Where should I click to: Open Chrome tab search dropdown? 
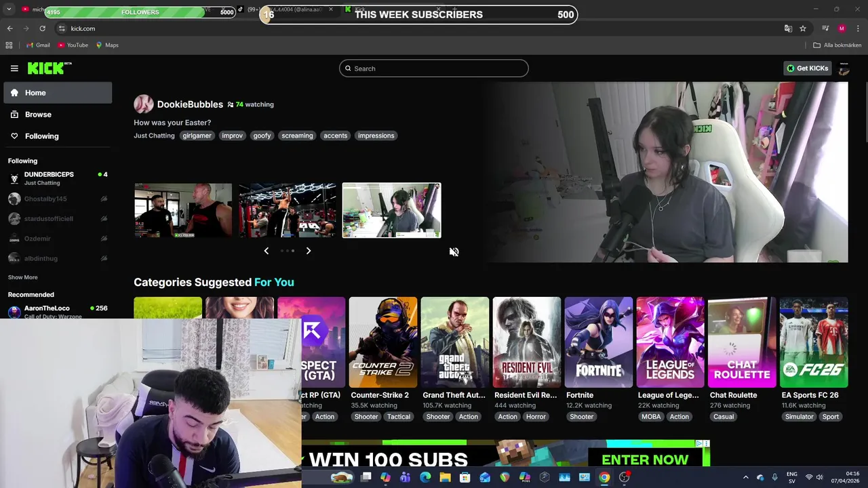(9, 9)
